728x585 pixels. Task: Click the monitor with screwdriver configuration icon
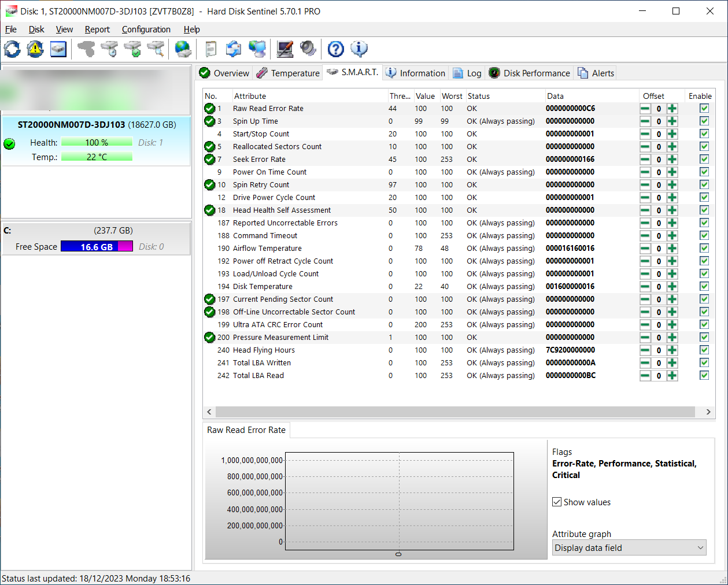[x=284, y=49]
